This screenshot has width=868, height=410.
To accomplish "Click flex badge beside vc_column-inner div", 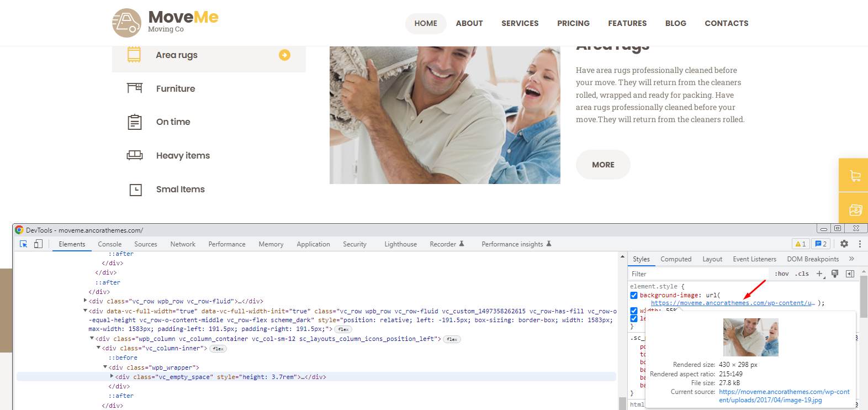I will (x=218, y=349).
